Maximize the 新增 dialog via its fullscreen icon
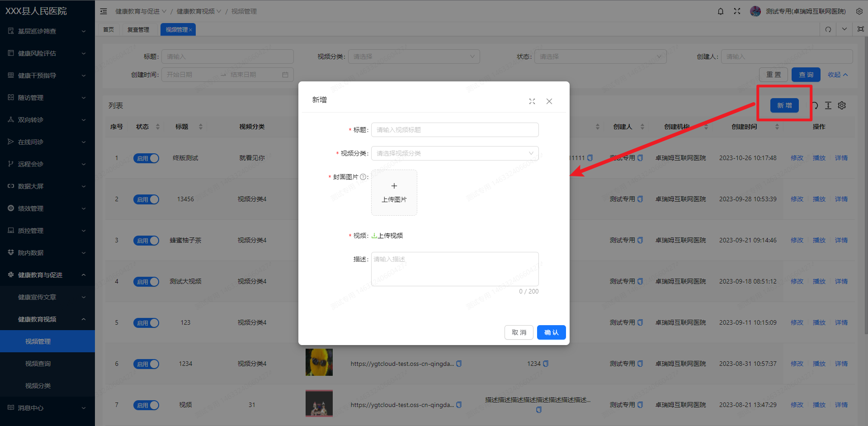Viewport: 868px width, 426px height. [x=532, y=101]
